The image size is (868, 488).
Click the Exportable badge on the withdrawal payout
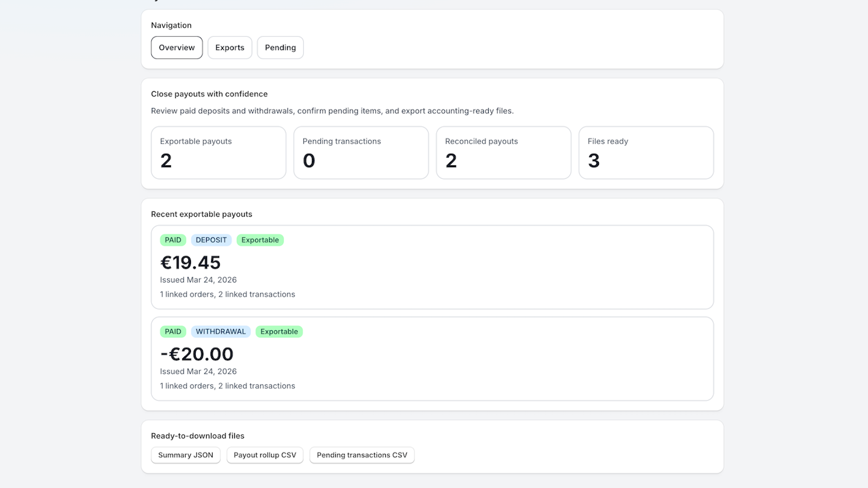[279, 332]
